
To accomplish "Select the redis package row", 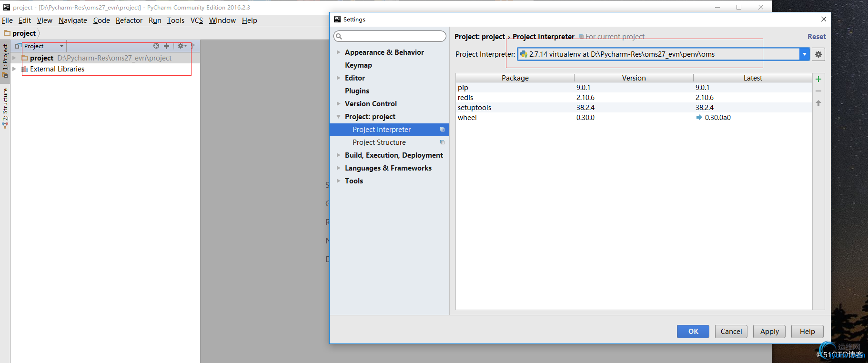I will 634,98.
